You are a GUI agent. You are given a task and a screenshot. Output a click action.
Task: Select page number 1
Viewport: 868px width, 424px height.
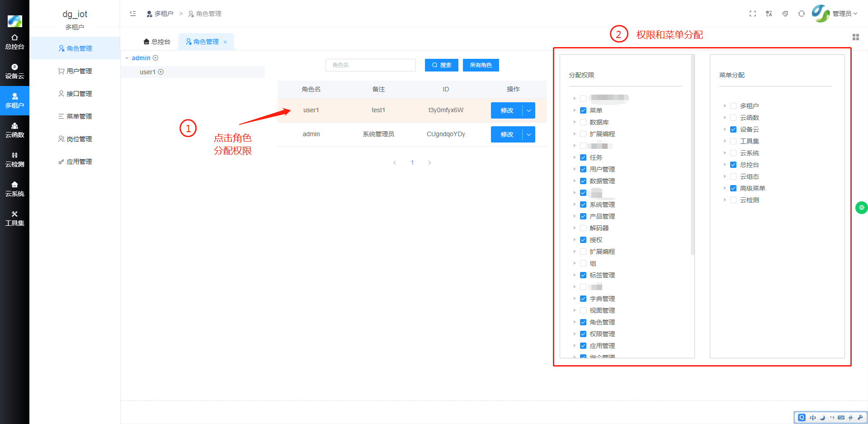412,163
